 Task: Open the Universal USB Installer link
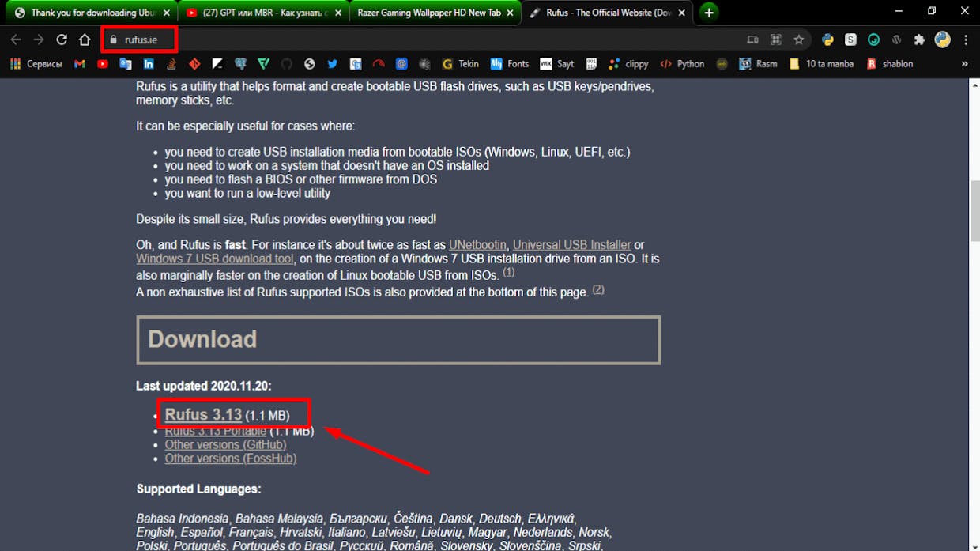click(x=571, y=245)
